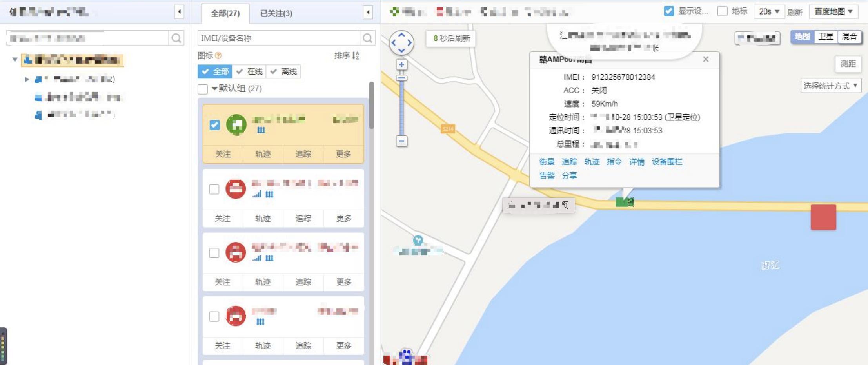Click the 测距 measure distance button
868x365 pixels.
coord(848,64)
